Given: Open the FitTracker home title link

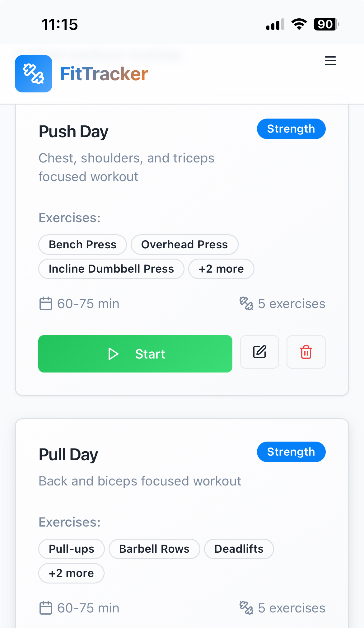Looking at the screenshot, I should 104,74.
